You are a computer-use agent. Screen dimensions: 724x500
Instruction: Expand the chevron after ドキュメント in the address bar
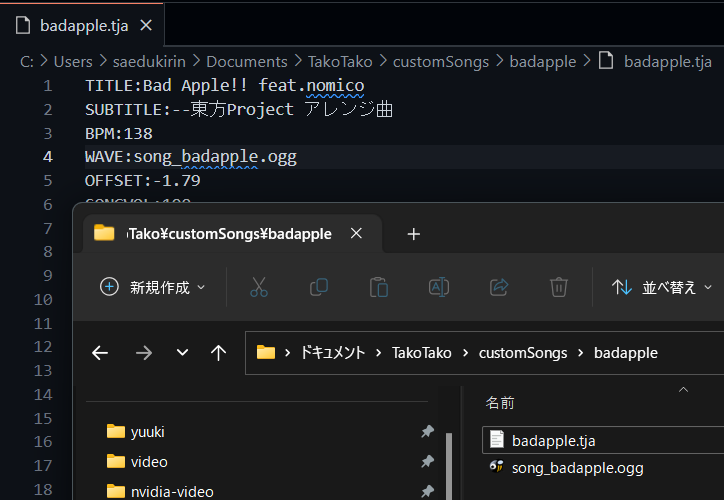379,353
